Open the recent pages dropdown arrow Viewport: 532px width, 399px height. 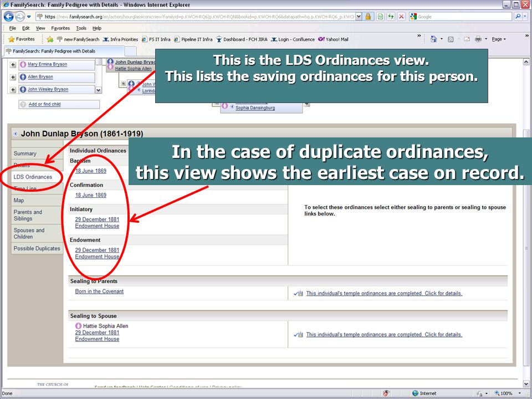[29, 17]
